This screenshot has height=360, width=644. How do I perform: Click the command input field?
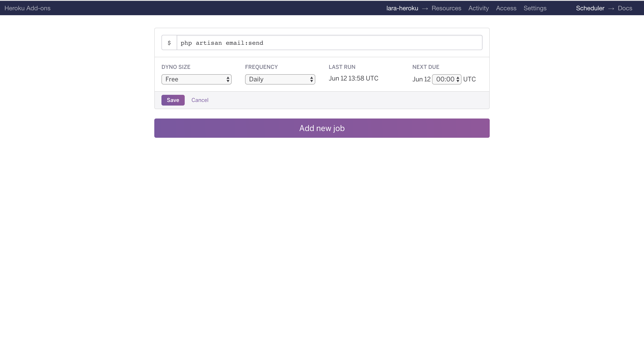pos(329,43)
